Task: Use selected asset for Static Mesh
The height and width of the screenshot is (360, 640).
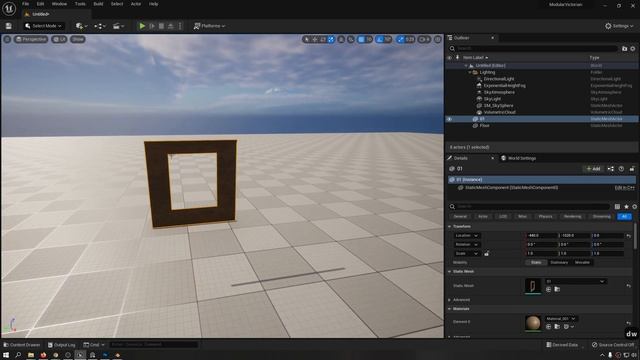Action: (x=549, y=289)
